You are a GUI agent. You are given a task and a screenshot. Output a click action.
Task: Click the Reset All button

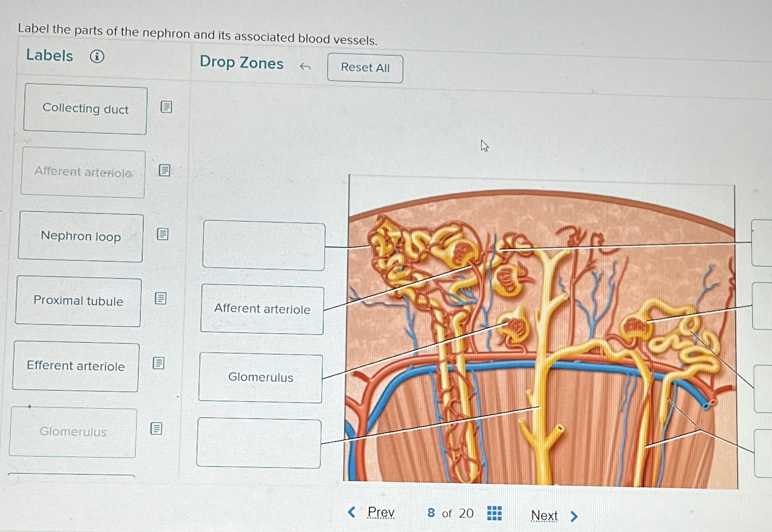coord(365,68)
